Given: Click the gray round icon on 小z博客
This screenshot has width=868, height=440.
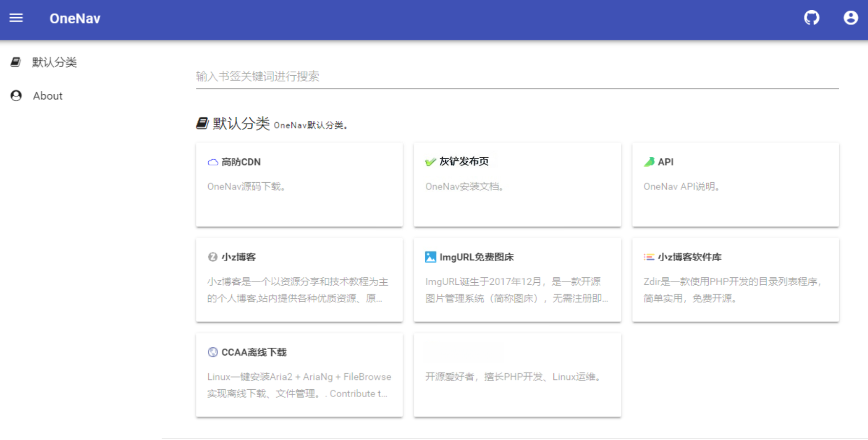Looking at the screenshot, I should coord(213,257).
